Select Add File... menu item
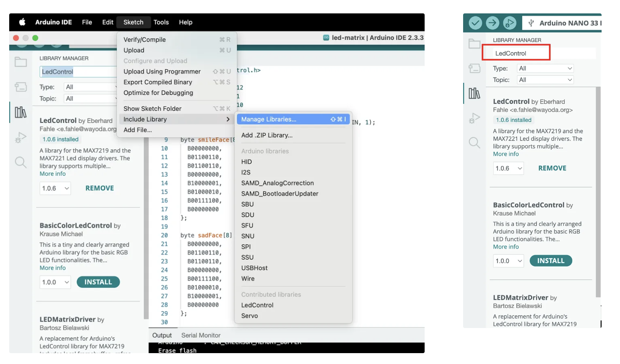The width and height of the screenshot is (620, 364). click(x=177, y=130)
